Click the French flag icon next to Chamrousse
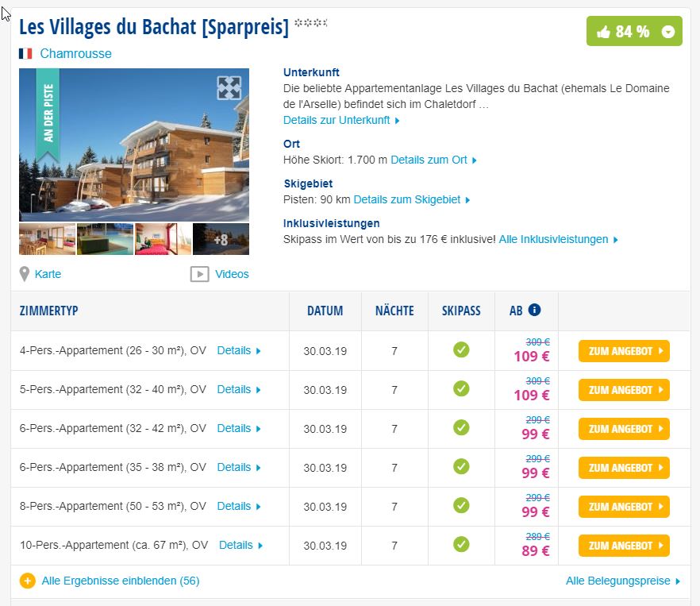This screenshot has height=606, width=700. pyautogui.click(x=25, y=54)
